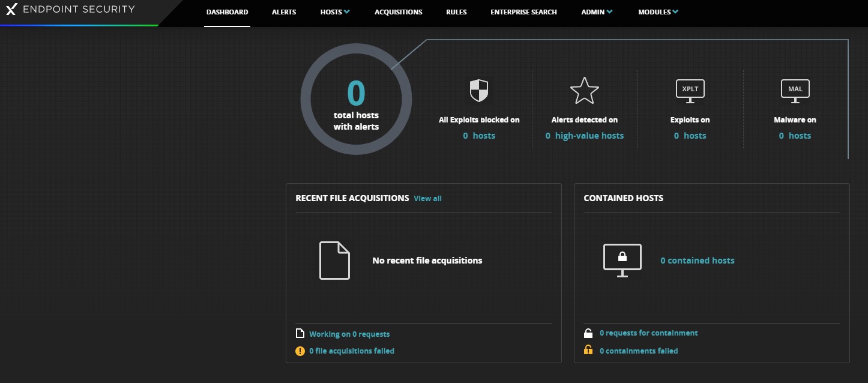This screenshot has height=383, width=868.
Task: Open the Rules page
Action: (456, 12)
